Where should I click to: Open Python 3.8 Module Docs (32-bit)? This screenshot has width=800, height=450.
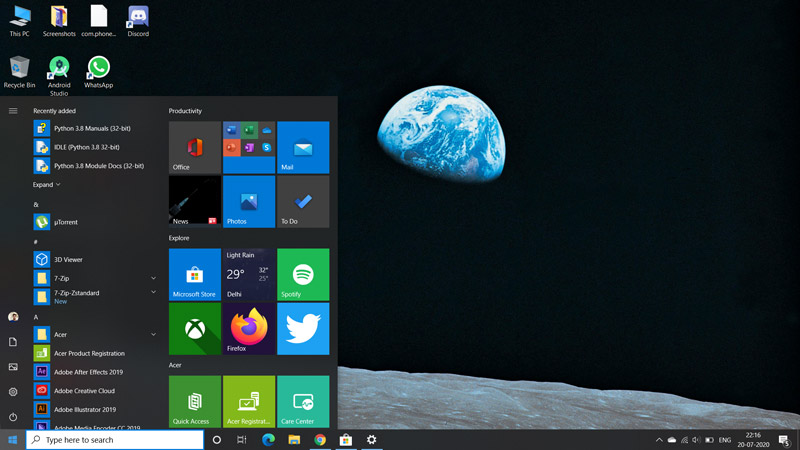[x=95, y=166]
